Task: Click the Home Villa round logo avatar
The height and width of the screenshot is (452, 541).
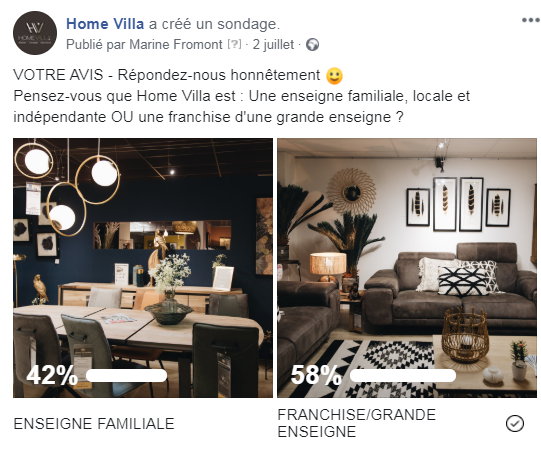Action: [35, 33]
